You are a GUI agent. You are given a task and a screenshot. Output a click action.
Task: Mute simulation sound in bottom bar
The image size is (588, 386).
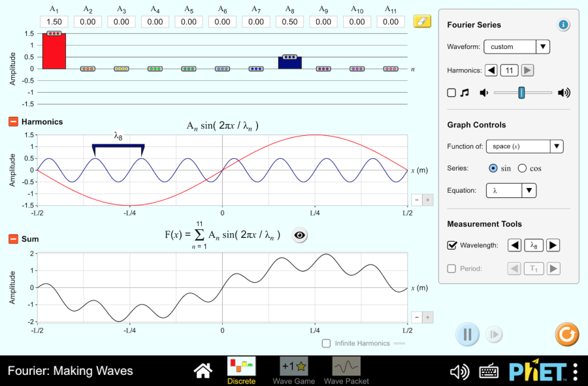(459, 372)
